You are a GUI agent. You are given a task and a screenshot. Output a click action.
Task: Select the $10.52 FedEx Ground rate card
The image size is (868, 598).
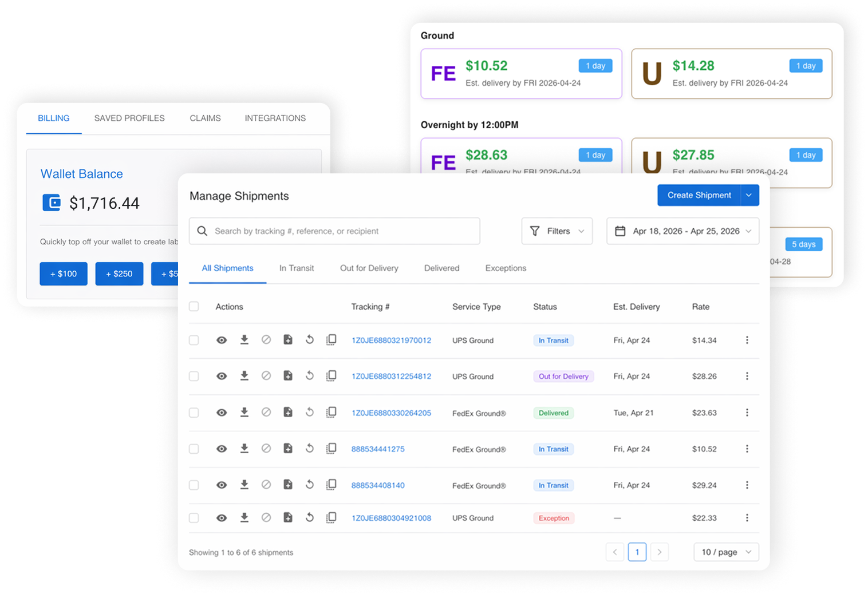pyautogui.click(x=522, y=74)
